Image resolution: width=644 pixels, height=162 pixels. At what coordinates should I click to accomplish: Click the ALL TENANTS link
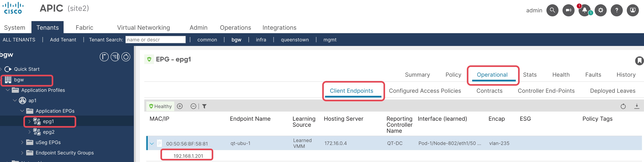[19, 39]
